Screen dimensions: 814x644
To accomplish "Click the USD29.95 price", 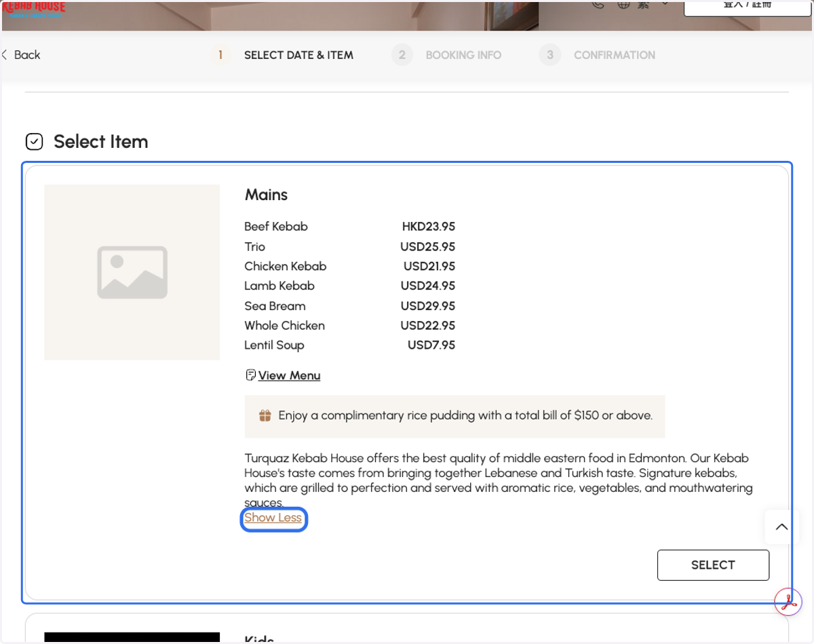I will (428, 306).
